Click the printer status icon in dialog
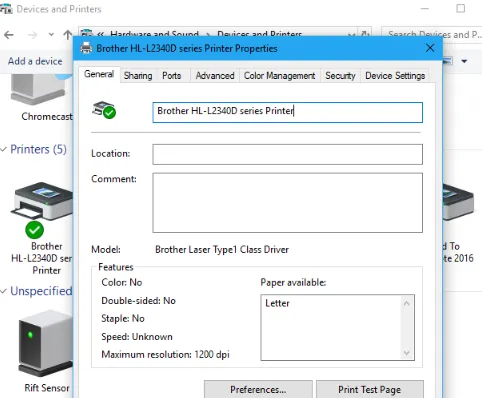 (x=104, y=109)
